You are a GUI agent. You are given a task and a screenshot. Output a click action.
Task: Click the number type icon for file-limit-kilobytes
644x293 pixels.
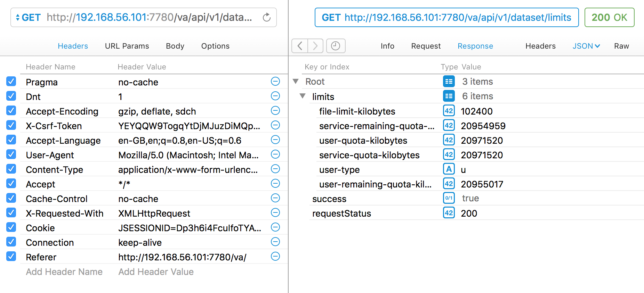(449, 111)
